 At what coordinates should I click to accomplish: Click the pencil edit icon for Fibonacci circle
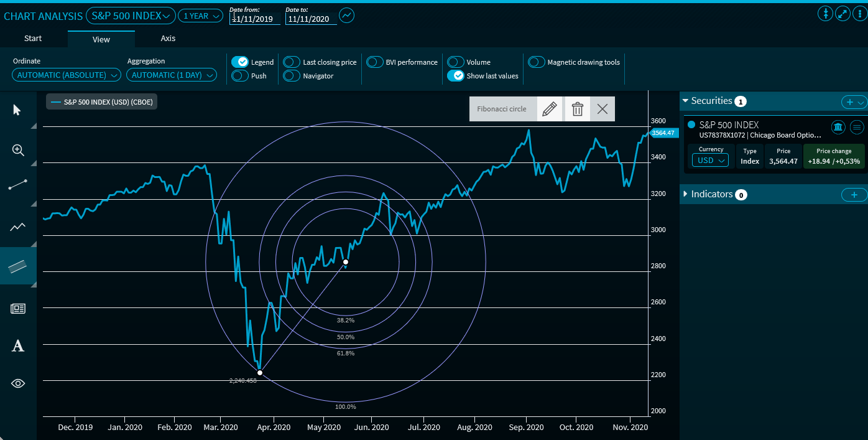[x=549, y=109]
